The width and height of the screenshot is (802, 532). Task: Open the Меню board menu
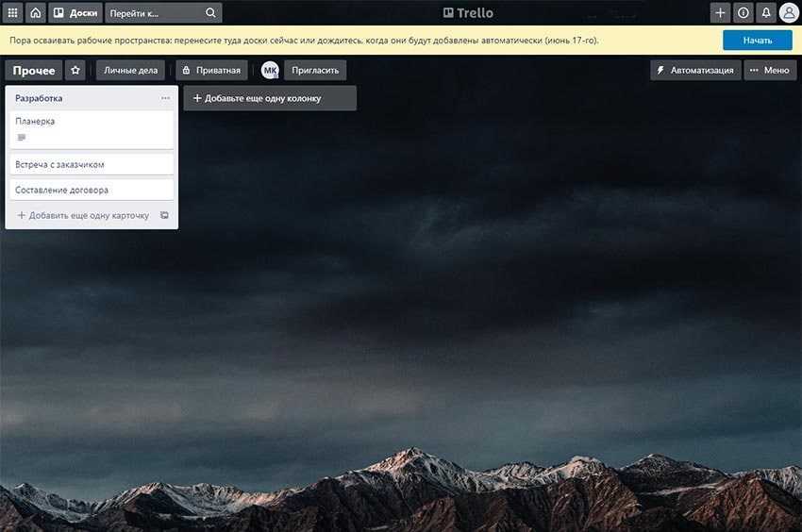coord(770,71)
